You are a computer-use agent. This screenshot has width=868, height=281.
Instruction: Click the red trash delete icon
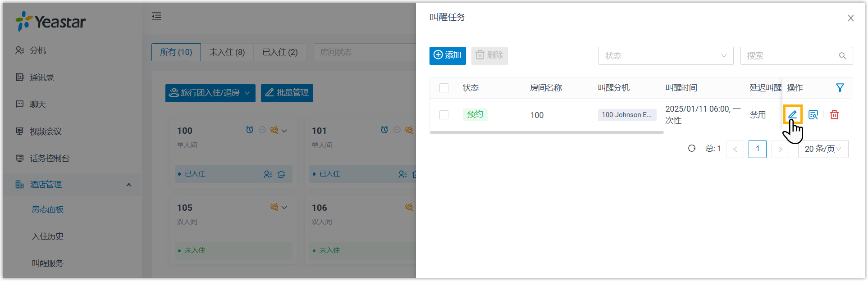834,115
